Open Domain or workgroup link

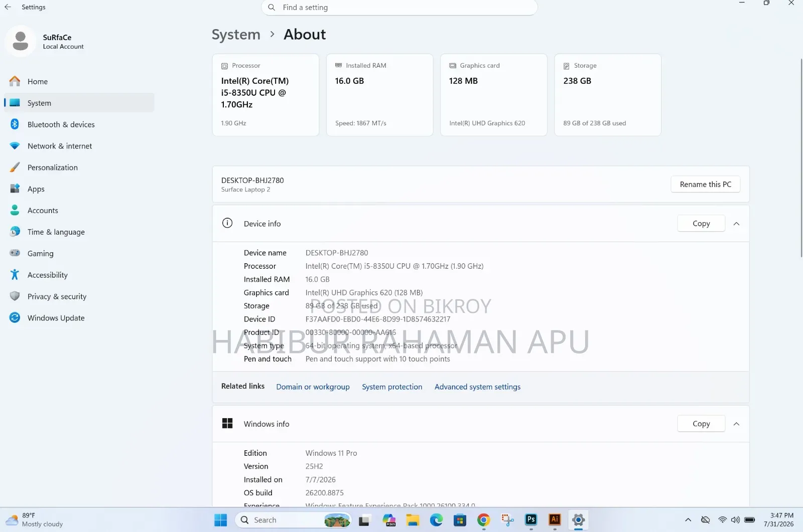pos(313,387)
